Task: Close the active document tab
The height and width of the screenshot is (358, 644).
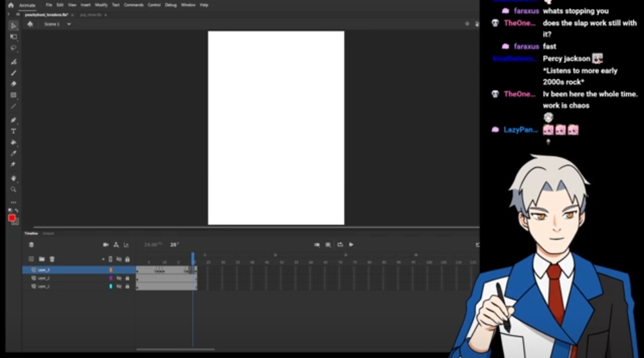Action: pos(72,15)
